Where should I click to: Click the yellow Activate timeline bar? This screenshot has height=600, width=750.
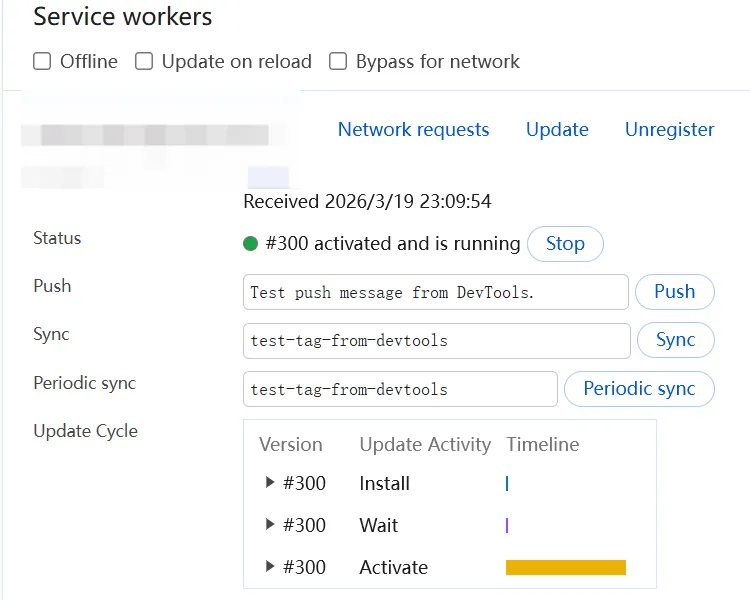tap(565, 568)
